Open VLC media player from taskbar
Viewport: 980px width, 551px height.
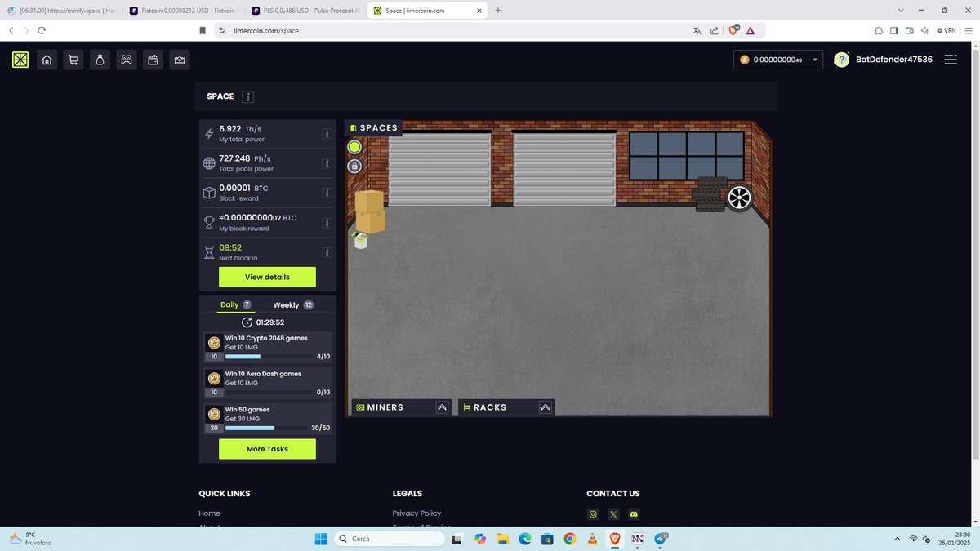pyautogui.click(x=592, y=539)
